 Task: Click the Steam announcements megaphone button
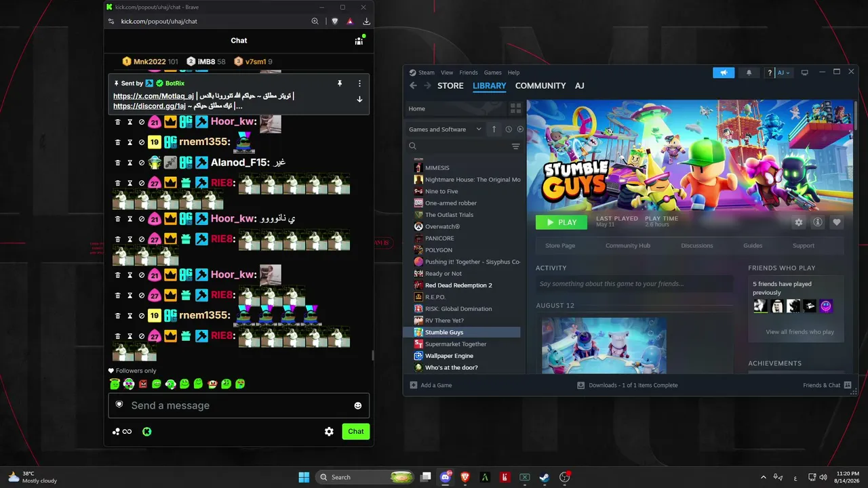click(724, 73)
